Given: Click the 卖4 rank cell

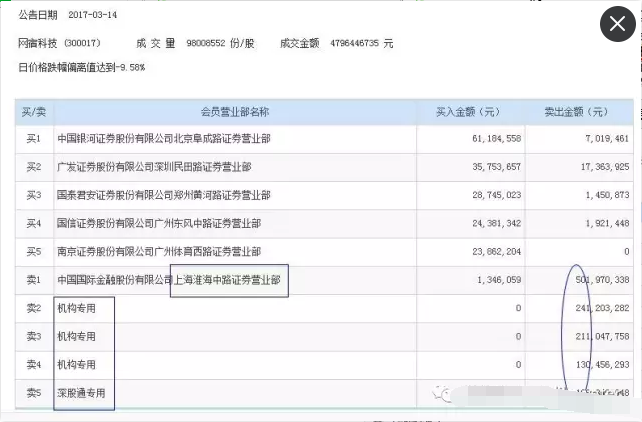Looking at the screenshot, I should pos(34,365).
